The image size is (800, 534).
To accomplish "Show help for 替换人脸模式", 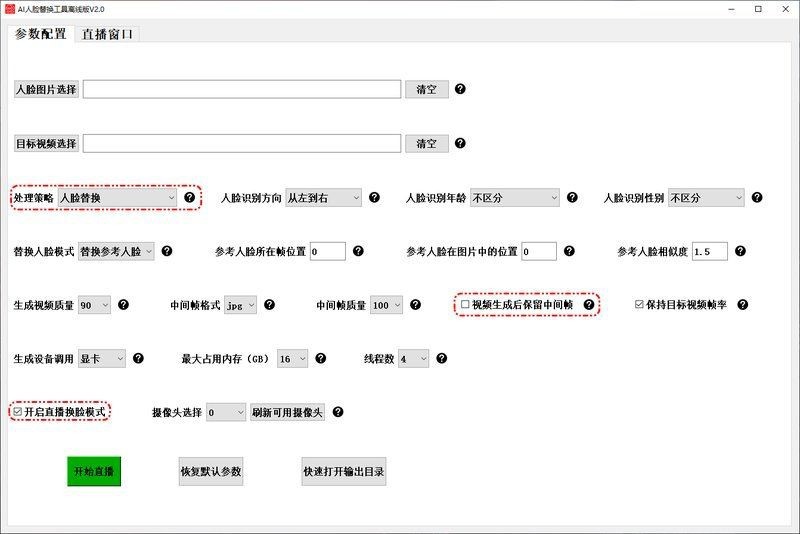I will pos(166,251).
